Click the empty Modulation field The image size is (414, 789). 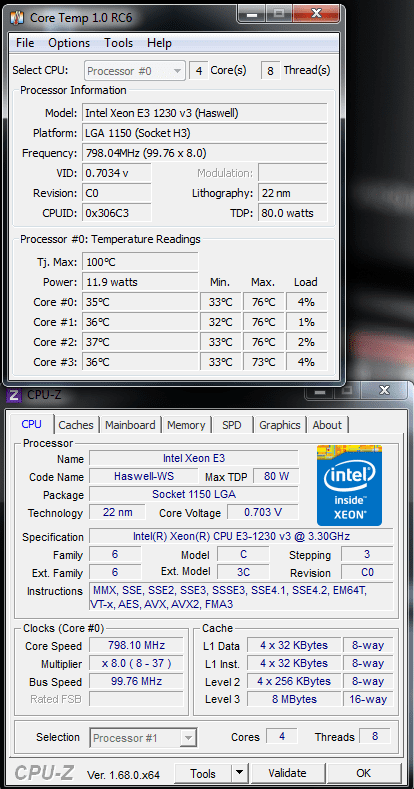(x=293, y=173)
